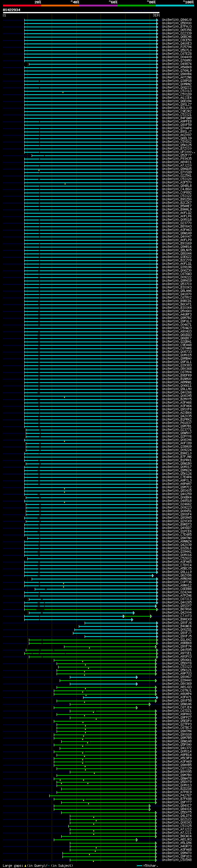
Task: Select label UniRef100_A3FA71
Action: tap(177, 697)
